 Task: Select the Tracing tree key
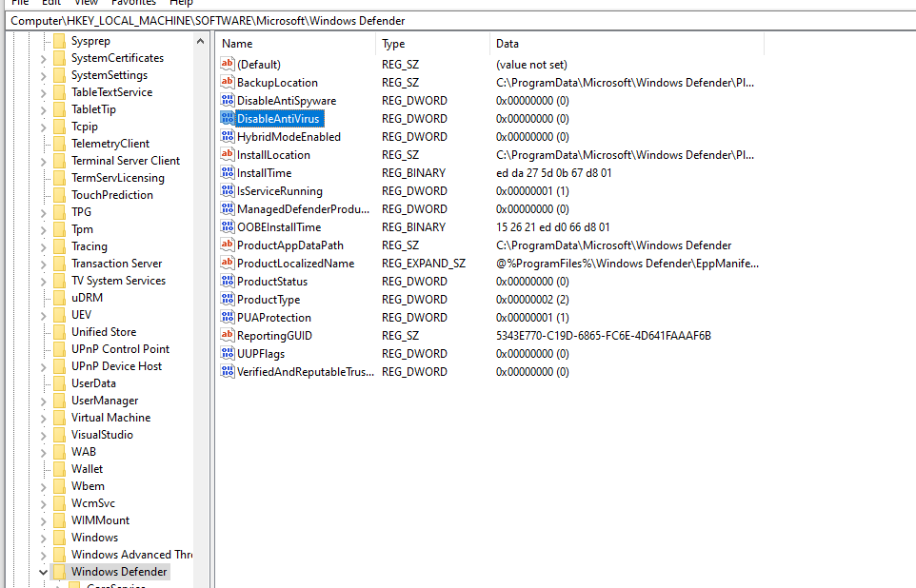[x=90, y=246]
